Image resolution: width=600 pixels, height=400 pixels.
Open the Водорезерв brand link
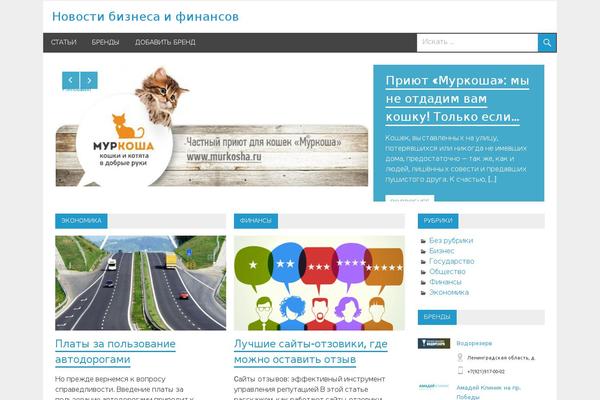(x=474, y=343)
